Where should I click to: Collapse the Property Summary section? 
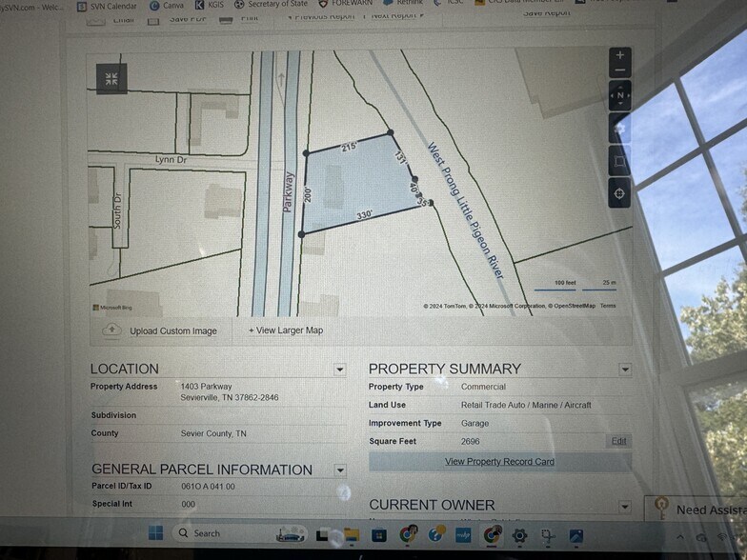pos(625,370)
